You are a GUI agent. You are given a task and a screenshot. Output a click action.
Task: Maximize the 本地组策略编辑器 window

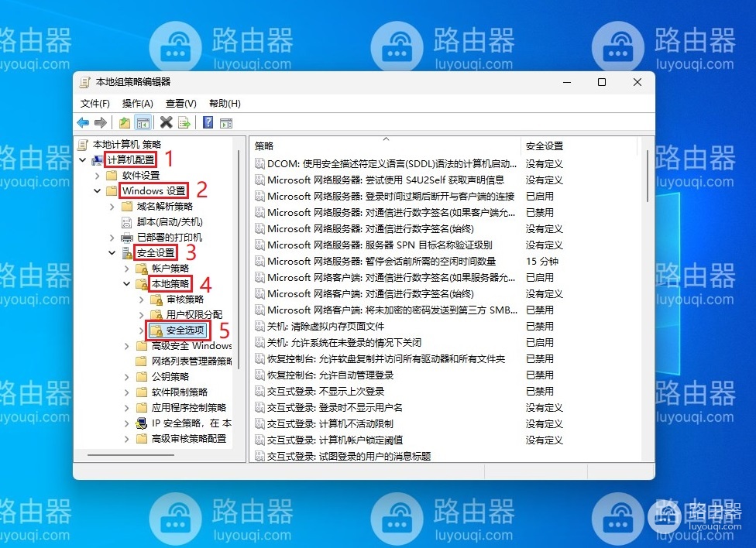click(x=602, y=82)
